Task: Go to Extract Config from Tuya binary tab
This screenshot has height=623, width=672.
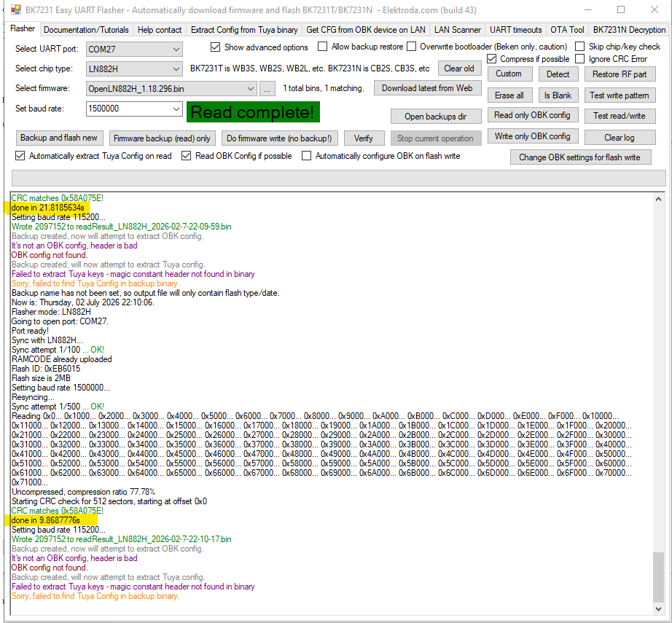Action: 244,30
